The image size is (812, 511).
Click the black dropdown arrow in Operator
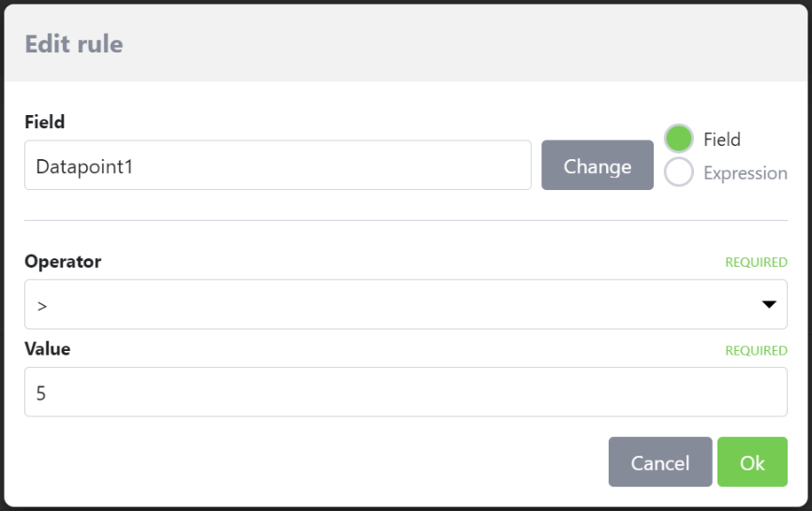click(x=769, y=304)
